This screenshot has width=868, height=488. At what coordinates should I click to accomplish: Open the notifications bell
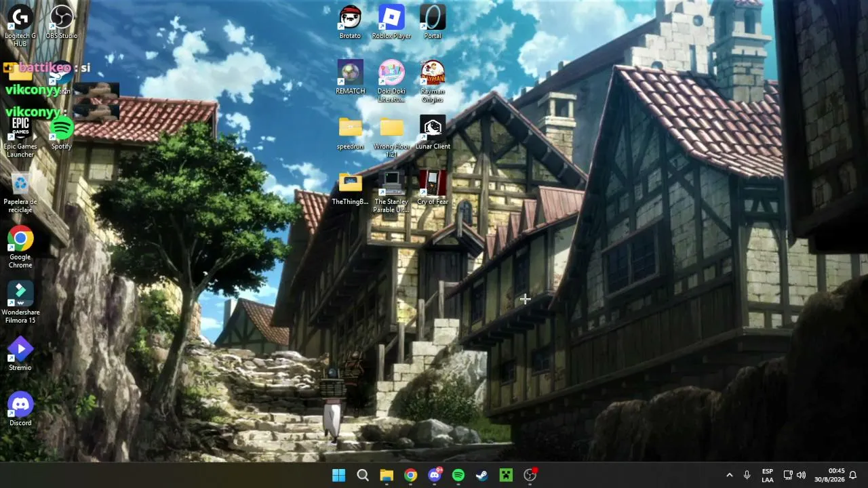pos(853,475)
